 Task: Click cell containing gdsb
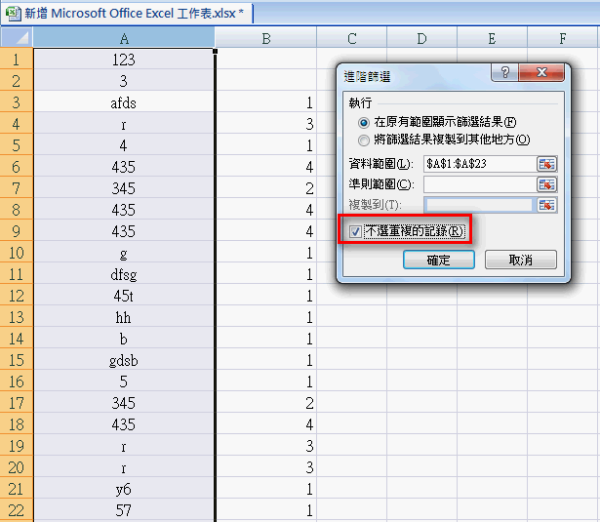[124, 359]
